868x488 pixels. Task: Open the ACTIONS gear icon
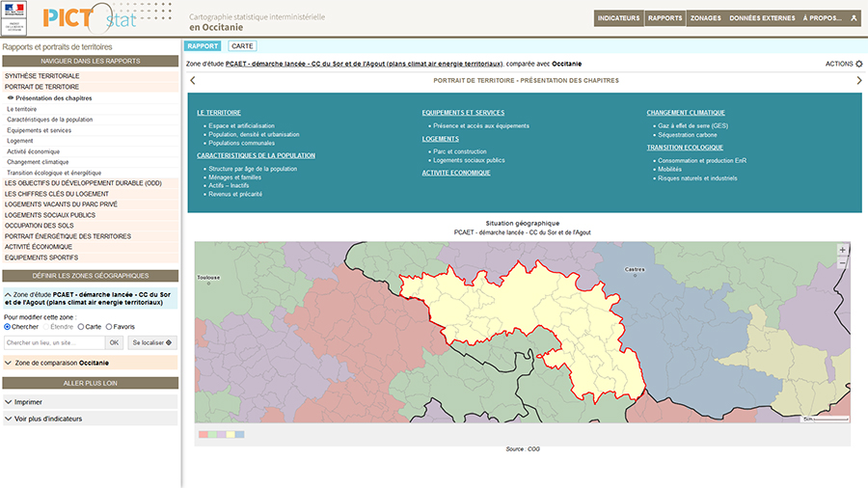coord(858,64)
